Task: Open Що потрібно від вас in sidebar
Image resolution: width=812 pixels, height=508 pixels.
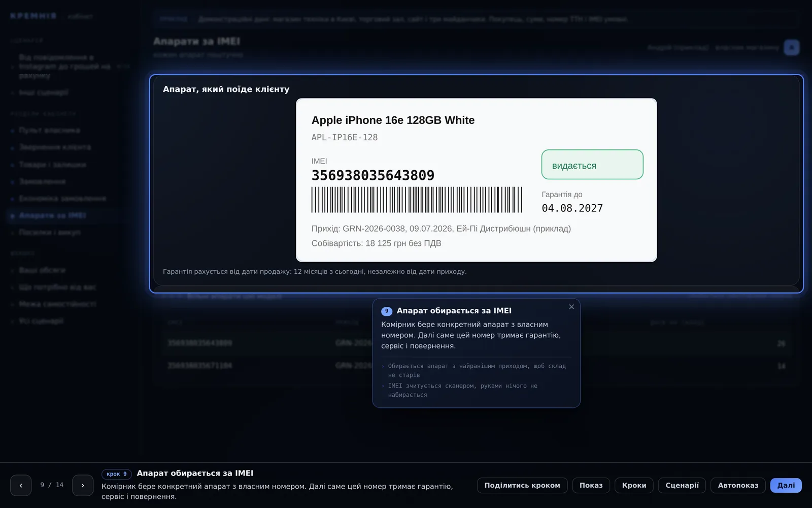Action: coord(57,287)
